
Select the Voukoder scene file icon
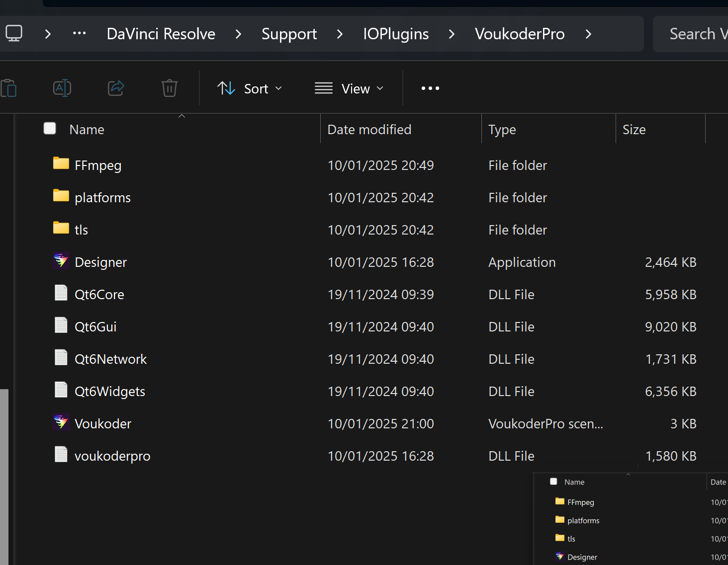click(61, 423)
